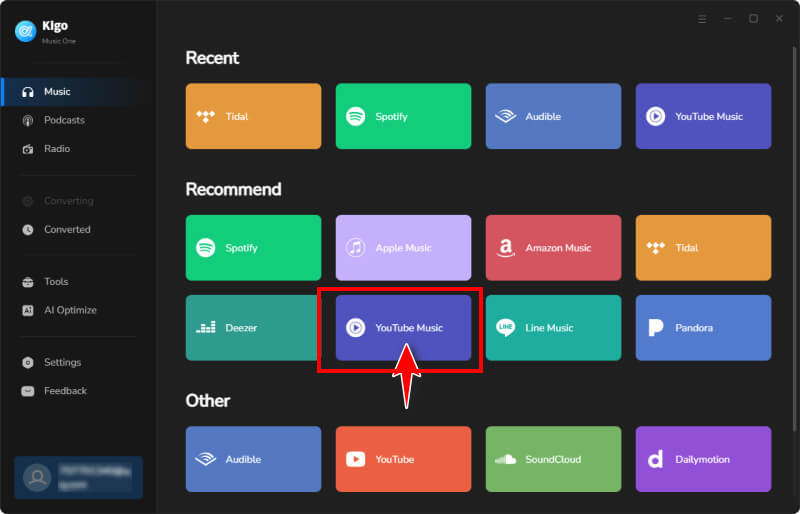Switch to the Music sidebar tab

(x=79, y=92)
